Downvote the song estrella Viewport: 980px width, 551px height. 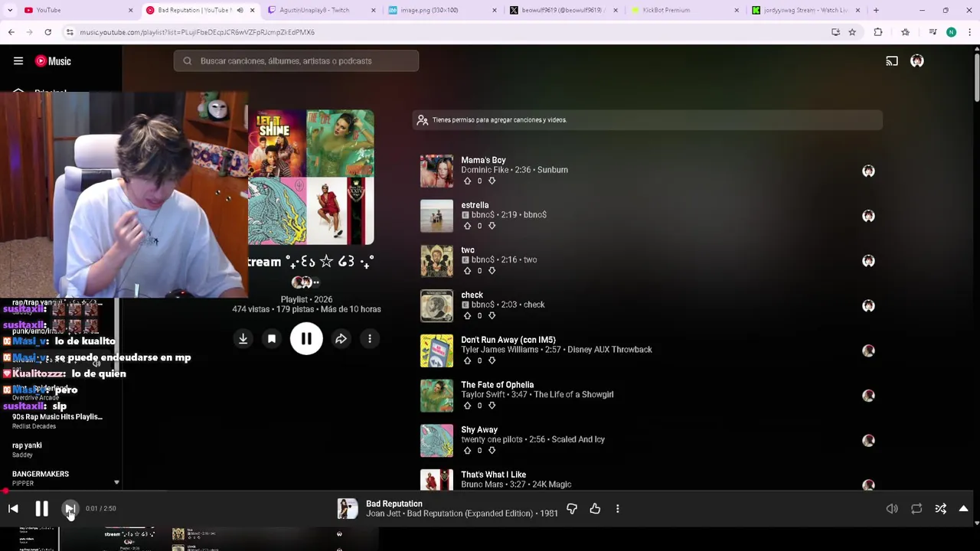click(492, 226)
